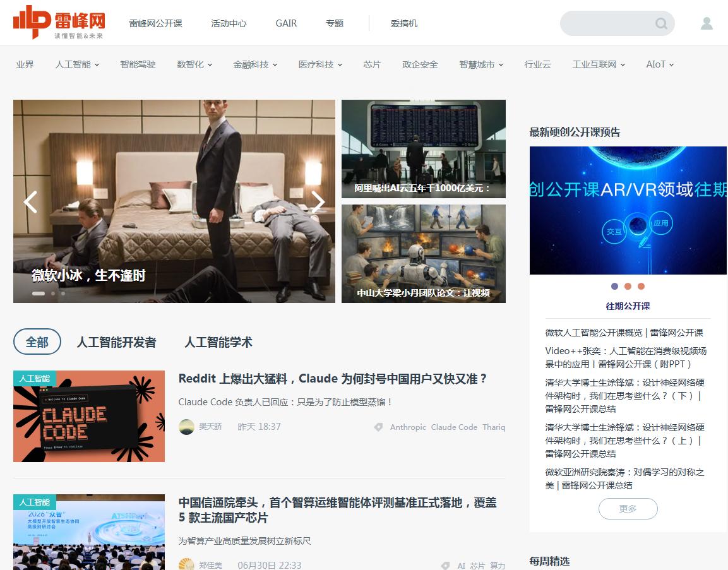The image size is (728, 570).
Task: Open 微软亚洲研究院秦涛 course link
Action: pyautogui.click(x=624, y=478)
